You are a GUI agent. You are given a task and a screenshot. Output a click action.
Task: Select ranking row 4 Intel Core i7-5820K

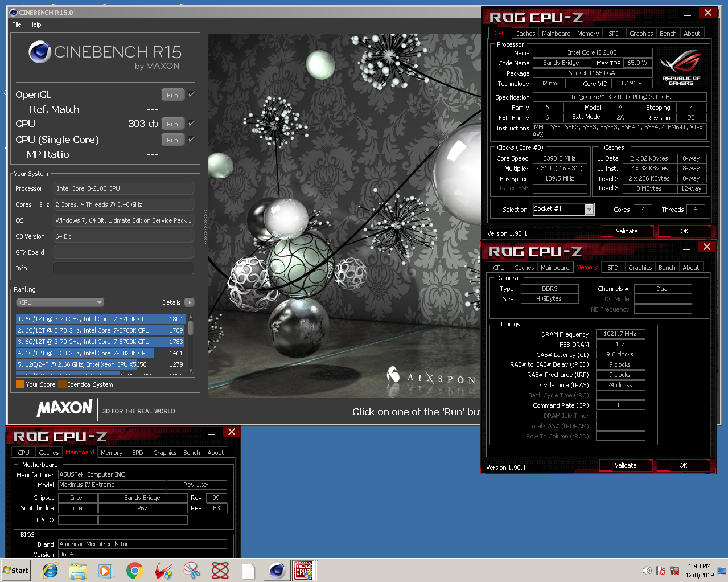tap(101, 353)
